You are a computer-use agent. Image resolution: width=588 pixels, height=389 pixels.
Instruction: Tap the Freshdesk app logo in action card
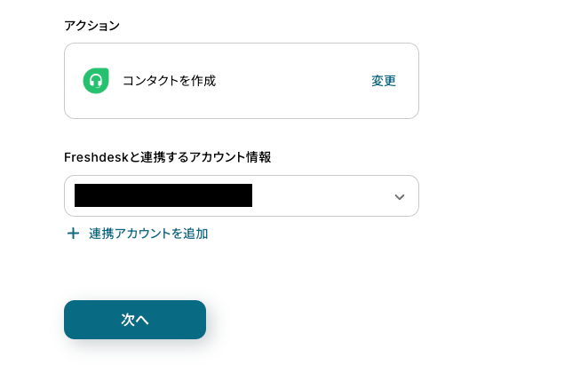pos(96,81)
